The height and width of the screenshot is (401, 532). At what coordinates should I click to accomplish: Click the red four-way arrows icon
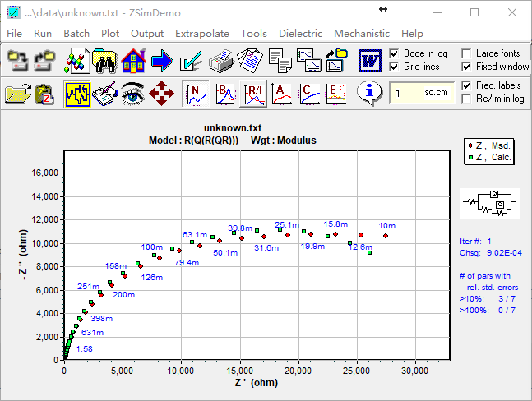[161, 93]
